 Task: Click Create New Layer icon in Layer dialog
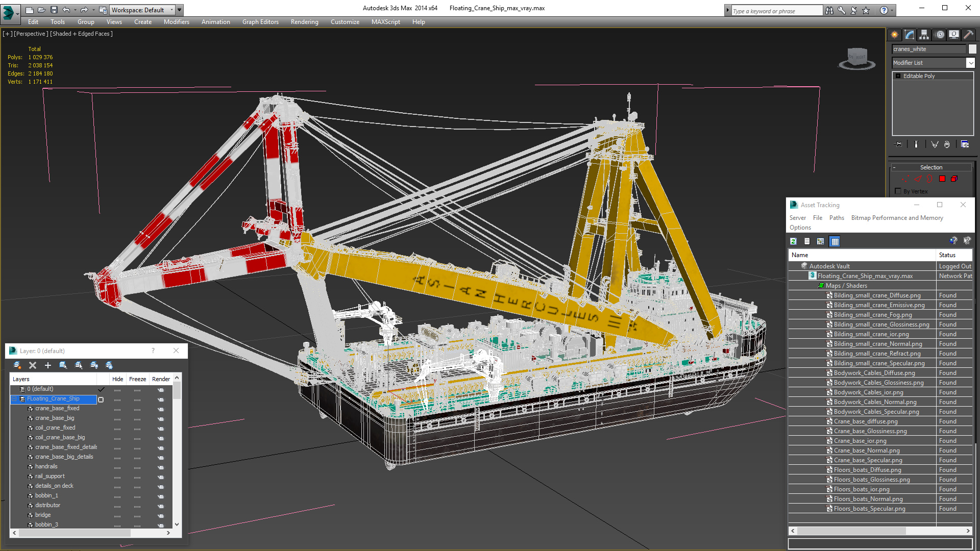pos(17,365)
